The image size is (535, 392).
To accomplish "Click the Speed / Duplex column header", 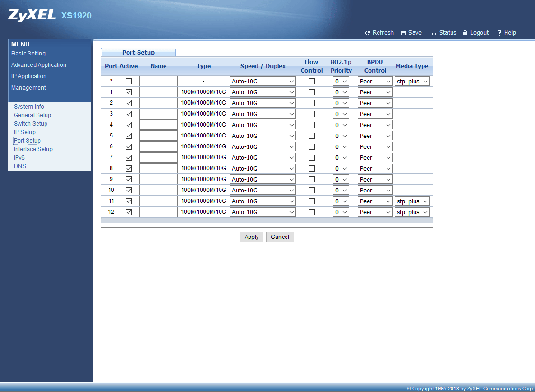I will pos(263,66).
